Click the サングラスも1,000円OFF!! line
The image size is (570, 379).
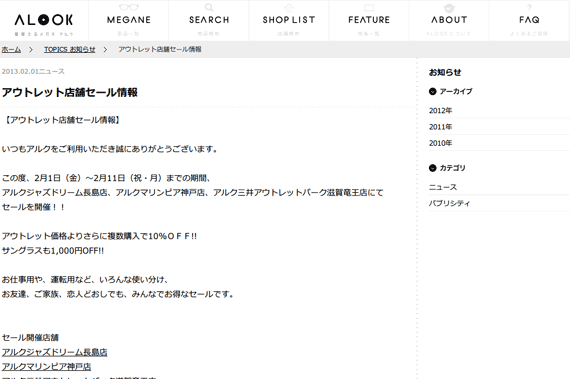pos(53,251)
